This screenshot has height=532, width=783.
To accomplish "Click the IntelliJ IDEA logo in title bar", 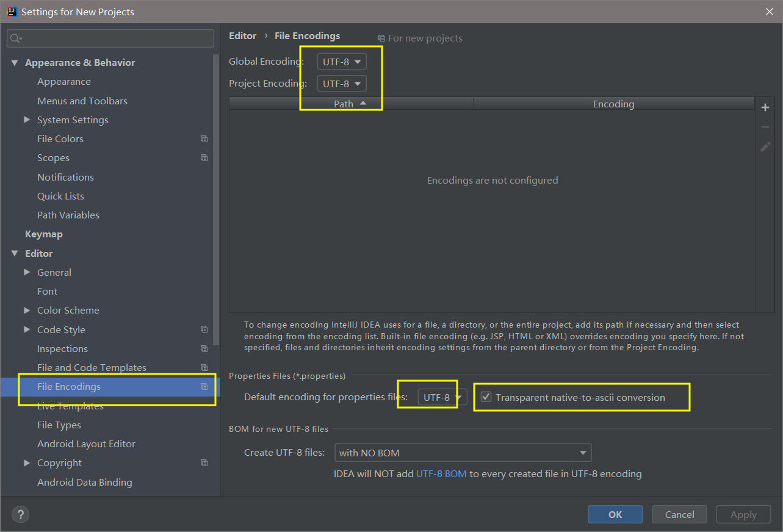I will [12, 12].
